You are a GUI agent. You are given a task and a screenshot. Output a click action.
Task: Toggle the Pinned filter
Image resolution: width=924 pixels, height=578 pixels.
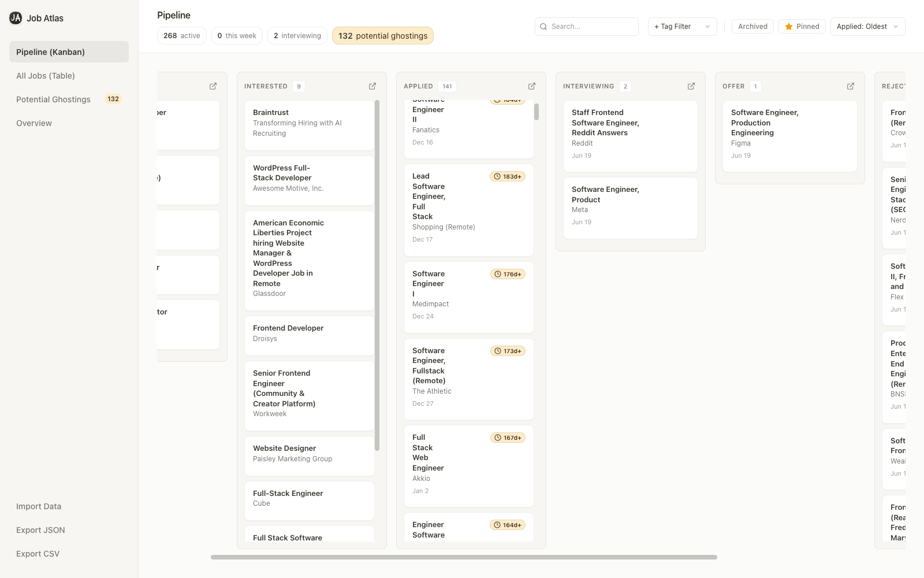(802, 27)
